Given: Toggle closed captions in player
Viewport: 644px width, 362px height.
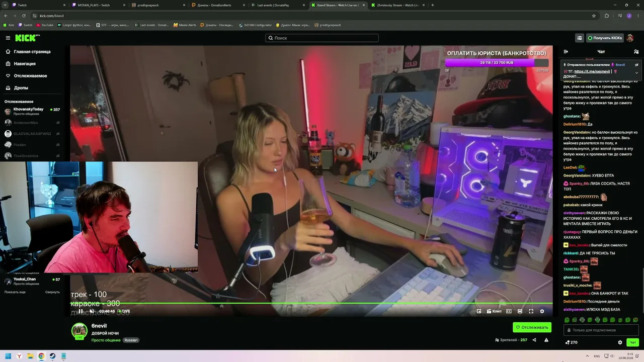Looking at the screenshot, I should pos(509,311).
